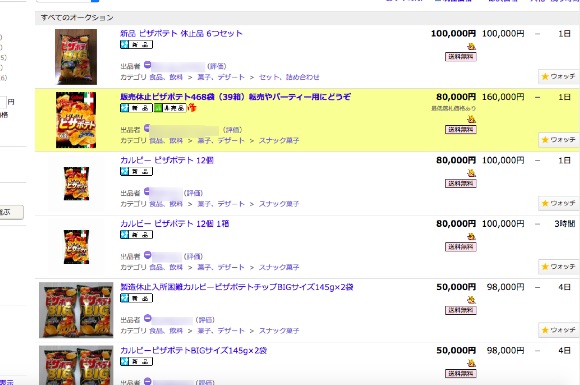Screen dimensions: 580x385
Task: Open 菓子、デザート category on 12個 listing
Action: [x=221, y=204]
